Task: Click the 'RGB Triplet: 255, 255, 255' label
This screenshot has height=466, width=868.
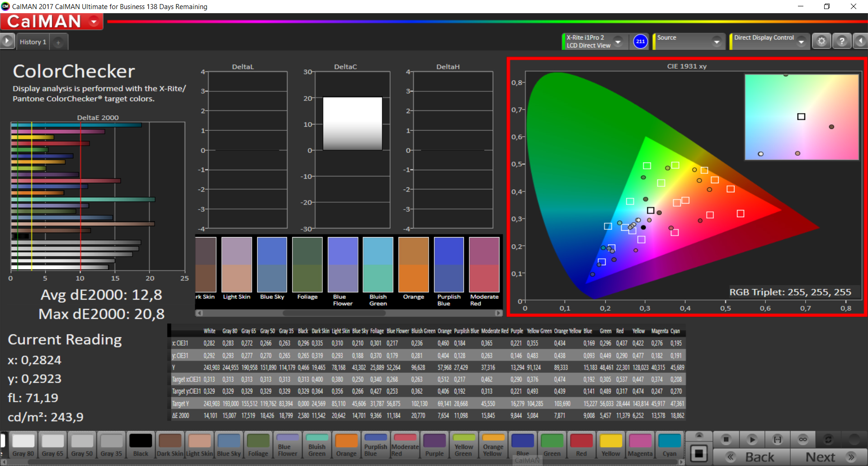Action: click(x=790, y=292)
